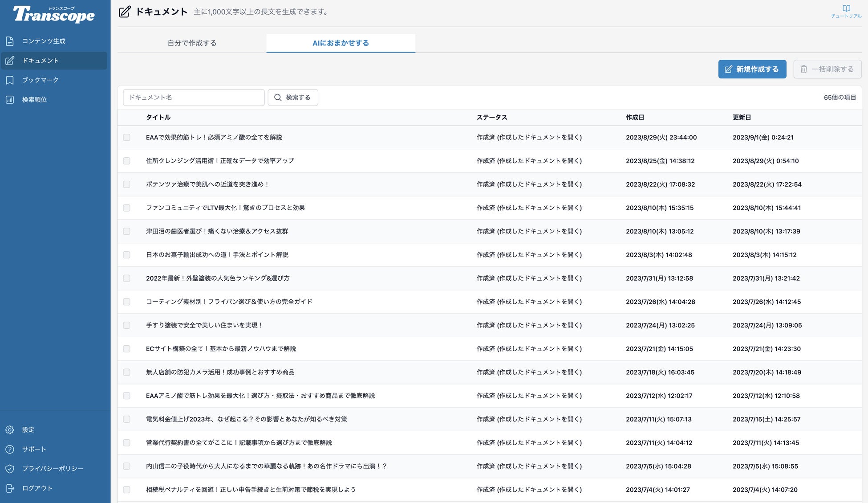
Task: Click the 設定 gear icon
Action: tap(10, 430)
